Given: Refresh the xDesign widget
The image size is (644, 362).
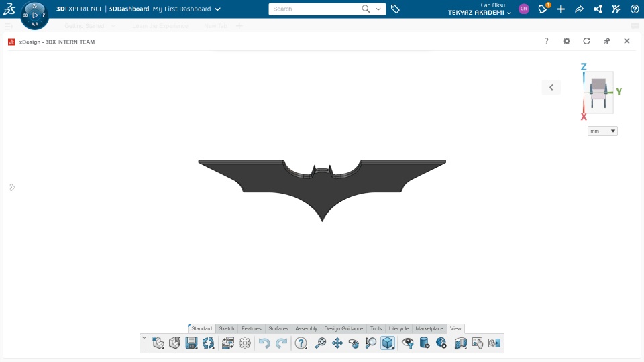Looking at the screenshot, I should tap(586, 41).
